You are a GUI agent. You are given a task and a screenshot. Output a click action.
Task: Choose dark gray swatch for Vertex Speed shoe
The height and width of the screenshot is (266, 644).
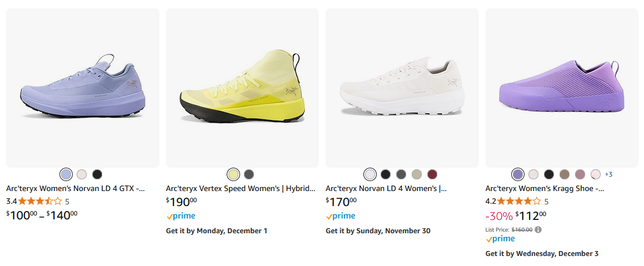249,174
